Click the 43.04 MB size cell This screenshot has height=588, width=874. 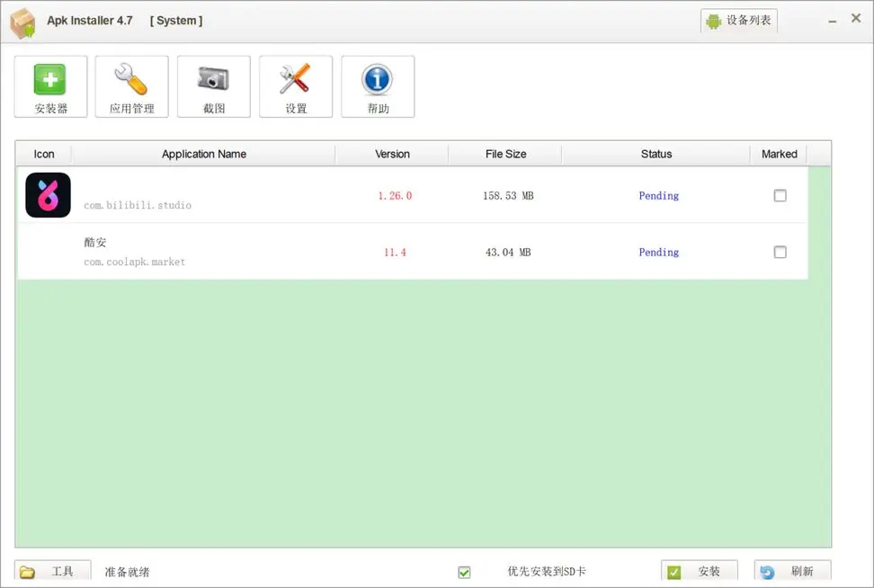[x=508, y=252]
